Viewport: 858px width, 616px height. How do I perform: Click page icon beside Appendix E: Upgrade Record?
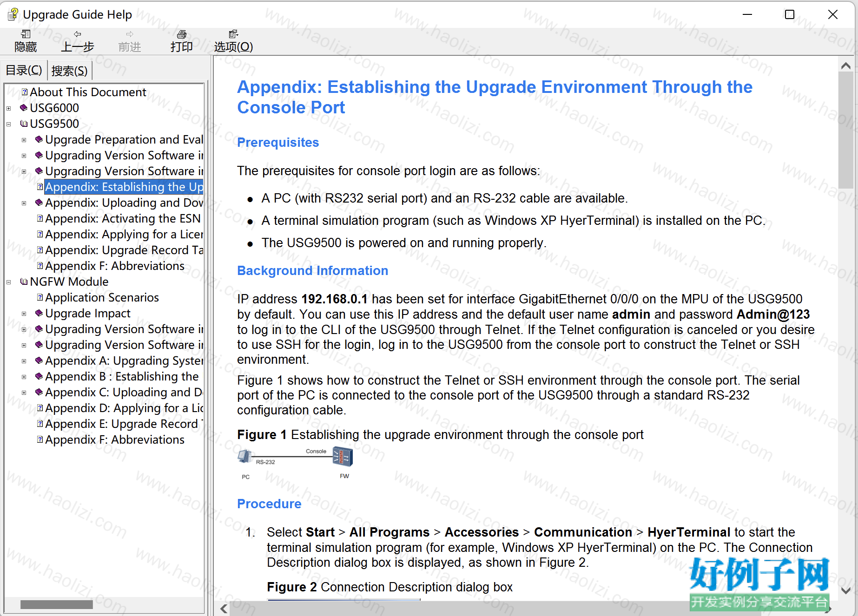click(x=40, y=424)
